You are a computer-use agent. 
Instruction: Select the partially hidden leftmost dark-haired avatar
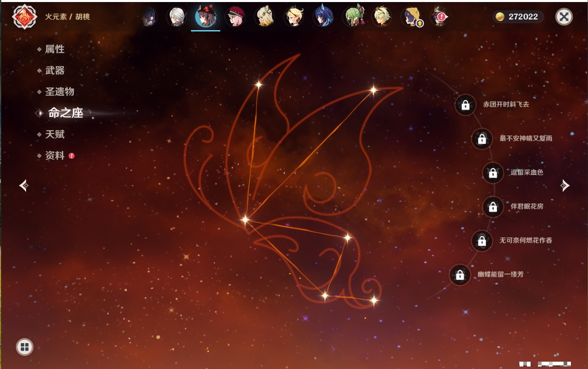pos(149,17)
